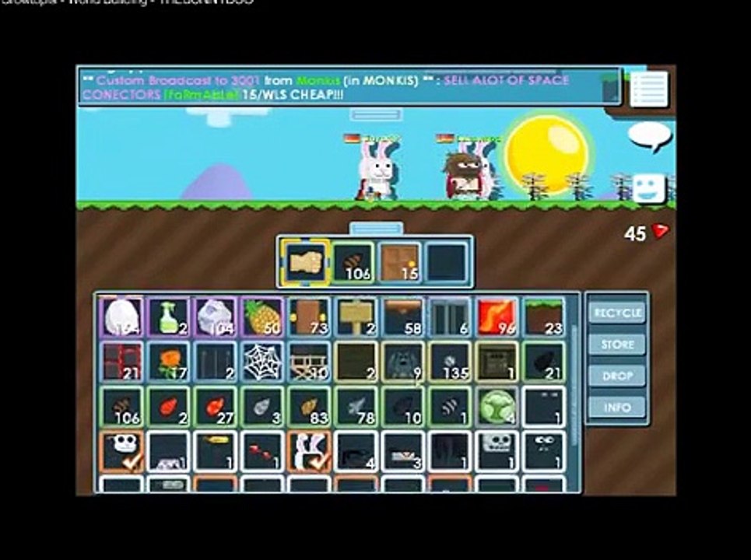Viewport: 751px width, 560px height.
Task: Select the dark seed stack of 10
Action: click(403, 407)
